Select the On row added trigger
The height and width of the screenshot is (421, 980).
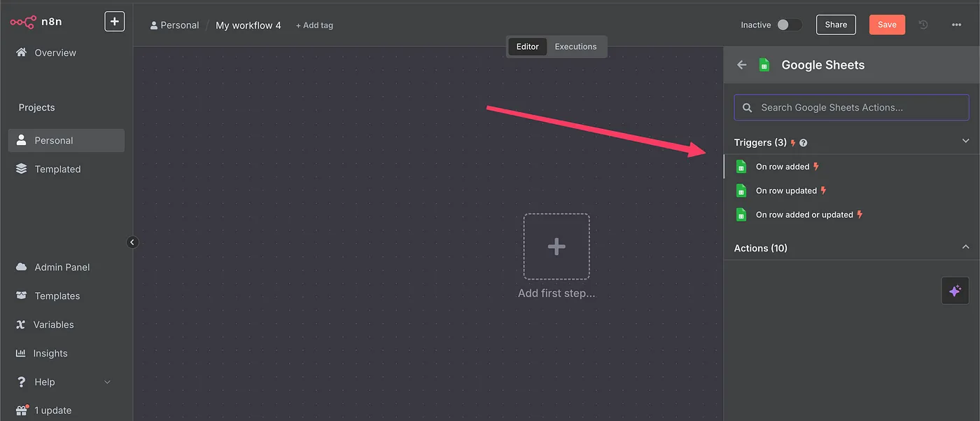[x=851, y=167]
